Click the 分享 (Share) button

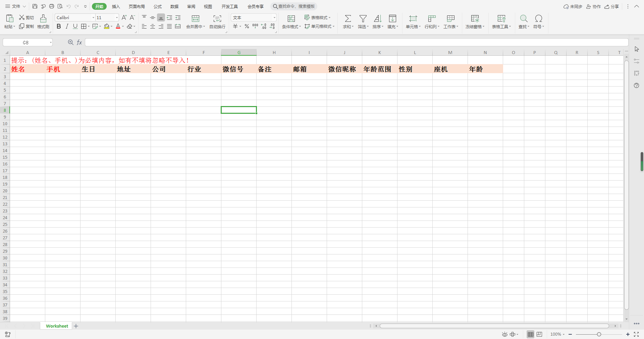tap(611, 6)
